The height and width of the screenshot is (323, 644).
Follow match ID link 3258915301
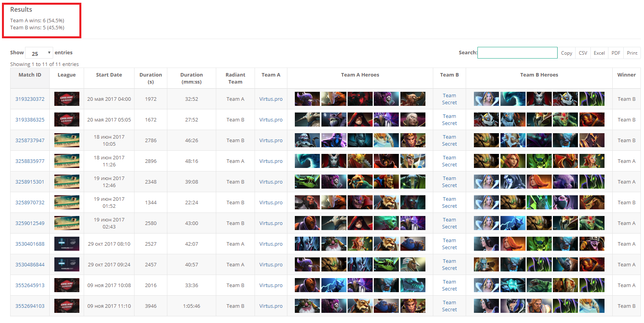[x=30, y=182]
